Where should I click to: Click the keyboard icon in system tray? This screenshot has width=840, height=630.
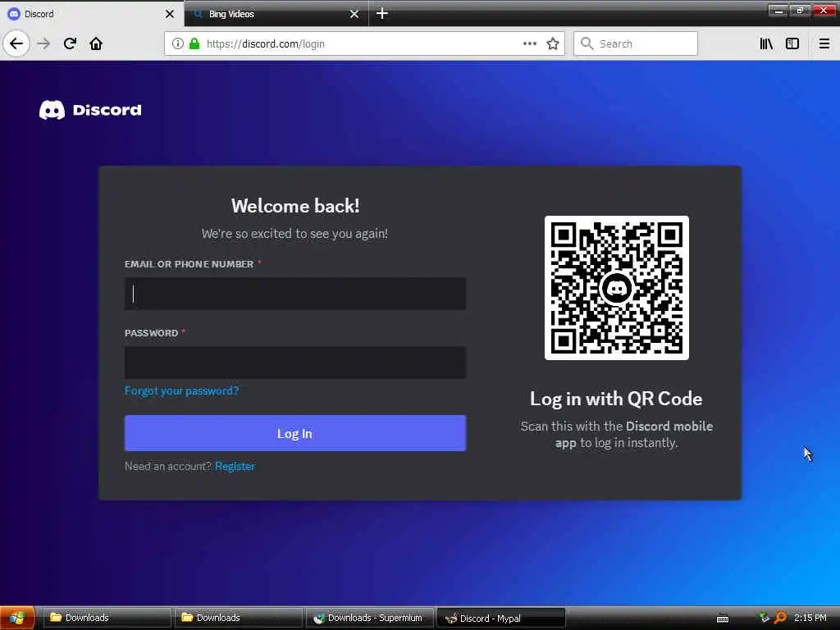723,619
